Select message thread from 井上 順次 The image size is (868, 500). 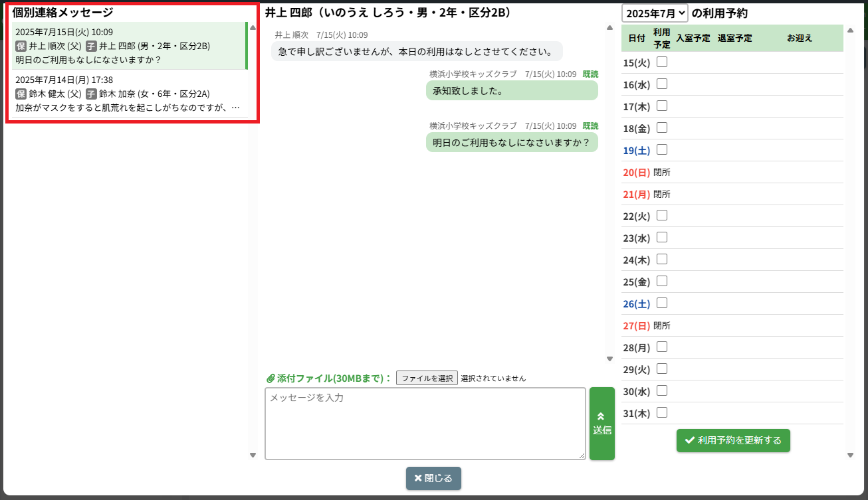[129, 46]
